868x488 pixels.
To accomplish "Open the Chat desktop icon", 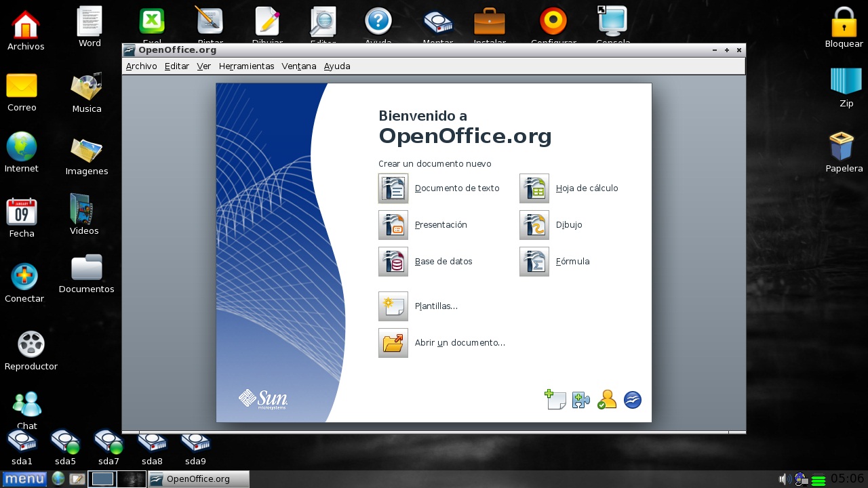I will coord(27,404).
